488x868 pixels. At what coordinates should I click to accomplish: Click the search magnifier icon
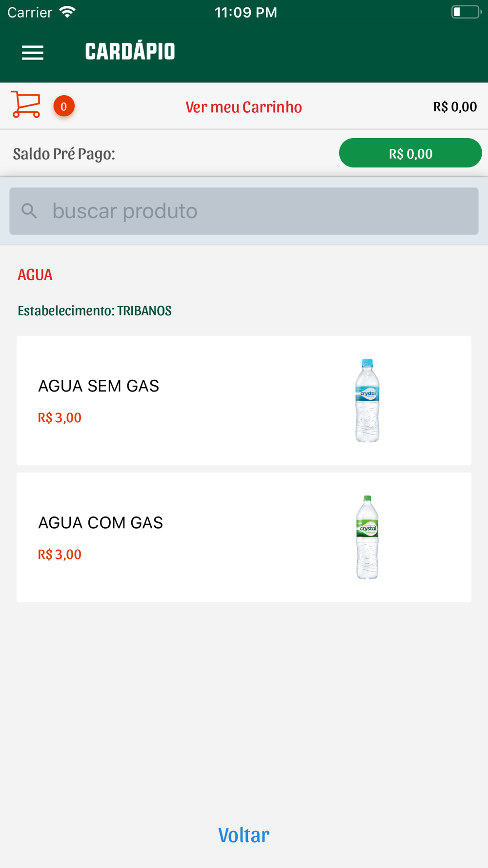click(29, 211)
